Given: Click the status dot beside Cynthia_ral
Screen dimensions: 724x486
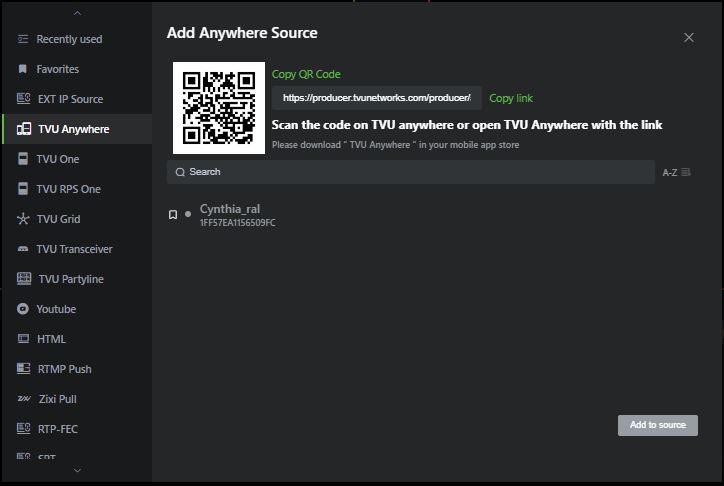Looking at the screenshot, I should coord(188,214).
